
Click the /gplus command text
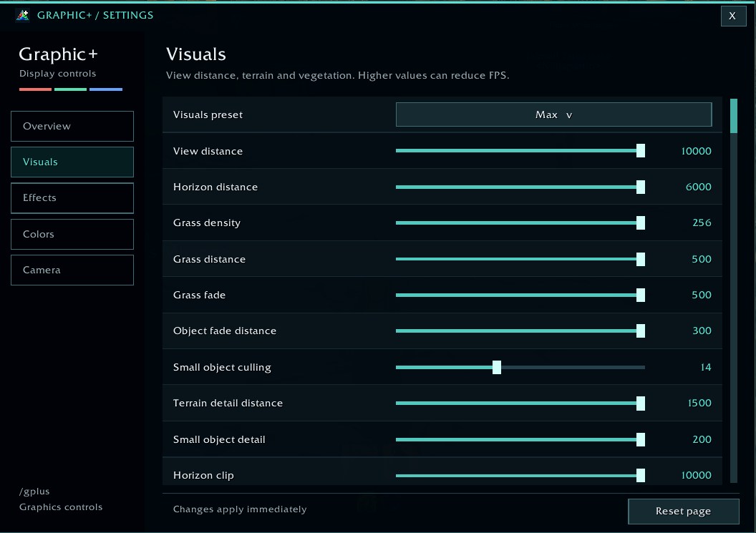coord(34,492)
